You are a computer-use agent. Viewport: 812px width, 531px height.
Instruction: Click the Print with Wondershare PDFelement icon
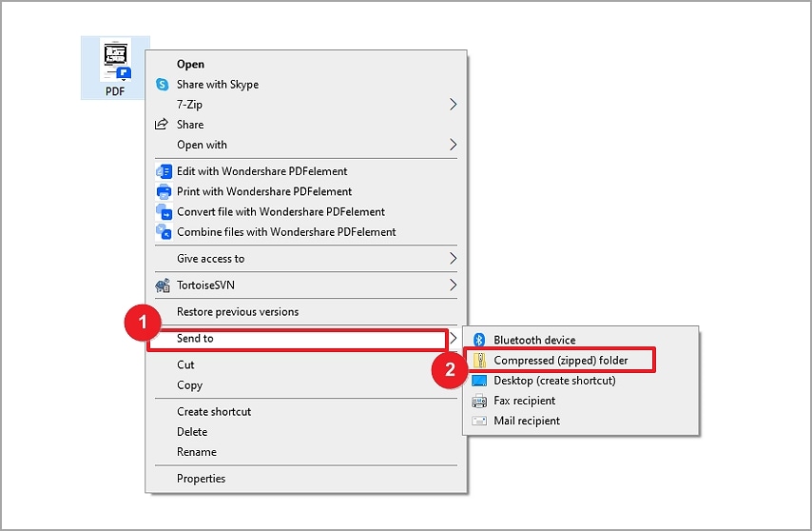(162, 192)
